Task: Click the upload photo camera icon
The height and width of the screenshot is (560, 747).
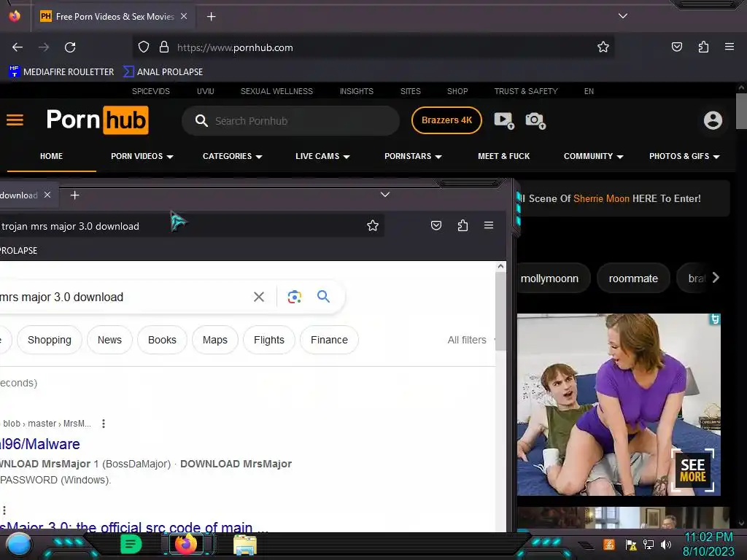Action: [x=535, y=120]
